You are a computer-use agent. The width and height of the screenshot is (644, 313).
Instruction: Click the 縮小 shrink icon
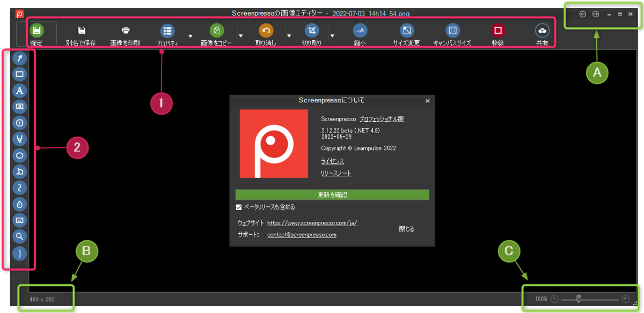[360, 31]
